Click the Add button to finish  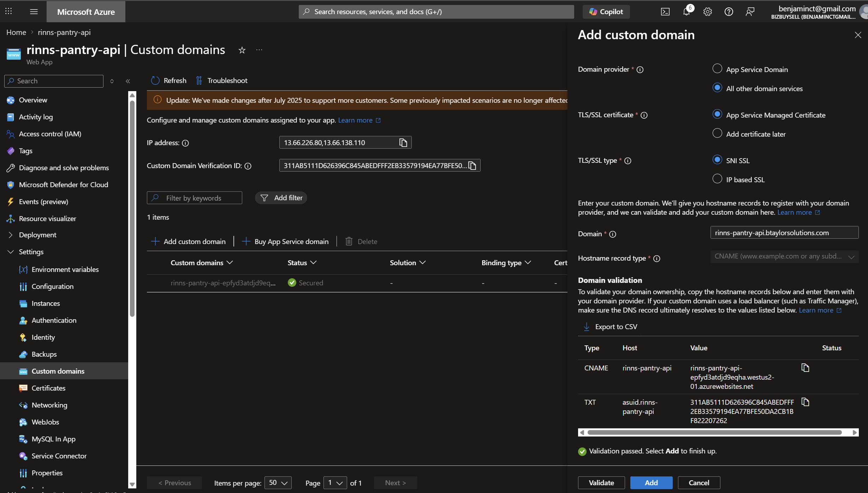[651, 483]
